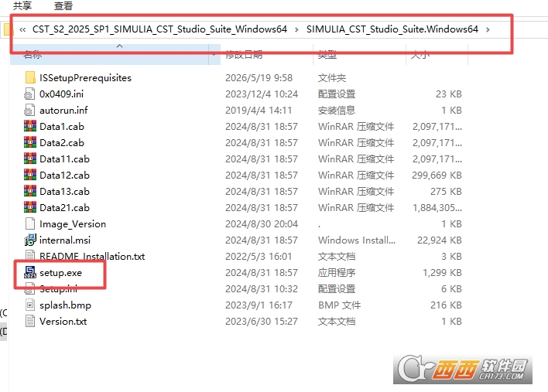Open the 共享 ribbon tab

22,5
